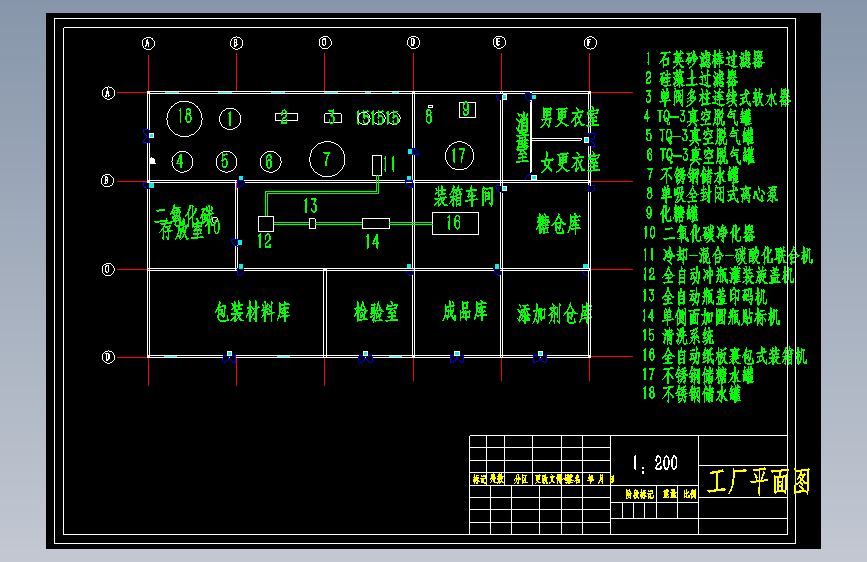Click the vertical 消毒室 room label
867x562 pixels.
(x=523, y=138)
